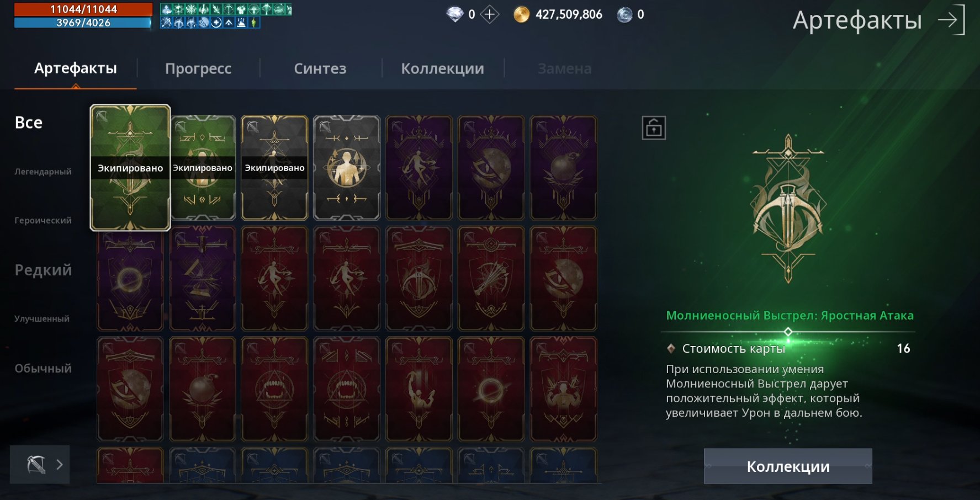Click the red HP bar 11044/11044
980x500 pixels.
coord(83,9)
